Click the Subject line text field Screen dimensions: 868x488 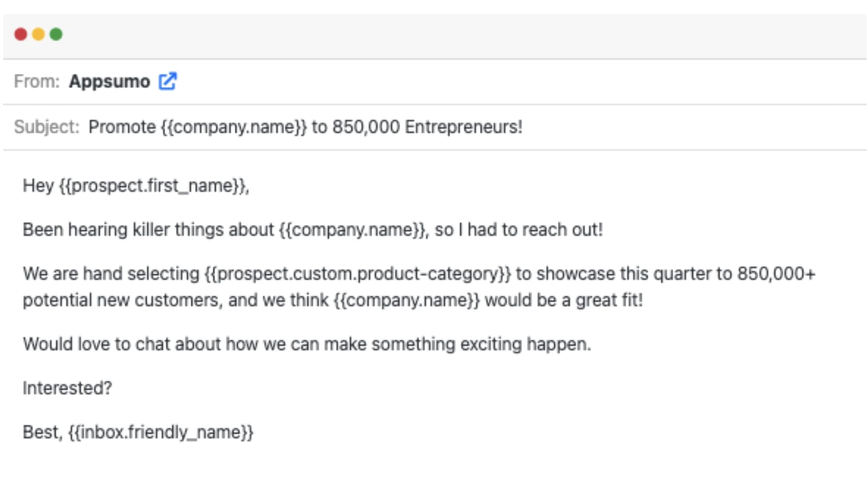(x=305, y=127)
